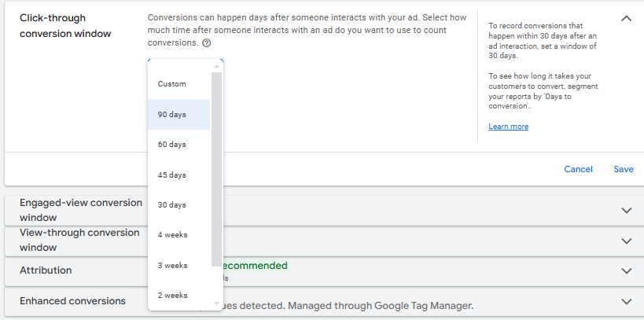Select 30 days from the list
This screenshot has width=644, height=320.
point(172,205)
